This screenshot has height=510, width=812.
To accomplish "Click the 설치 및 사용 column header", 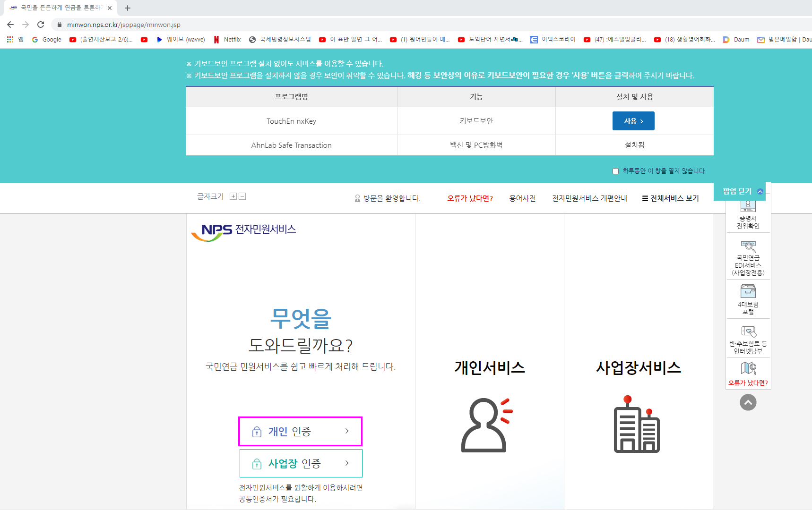I will tap(635, 97).
